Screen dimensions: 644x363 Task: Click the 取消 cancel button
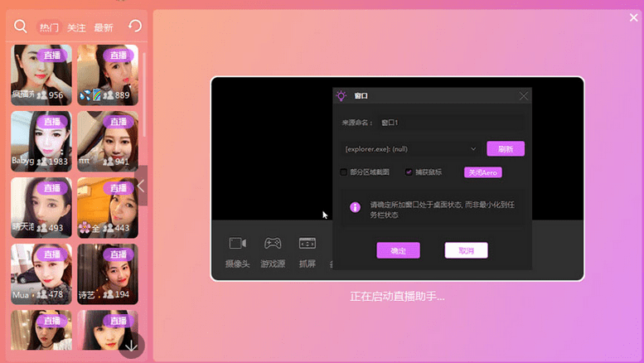coord(466,250)
